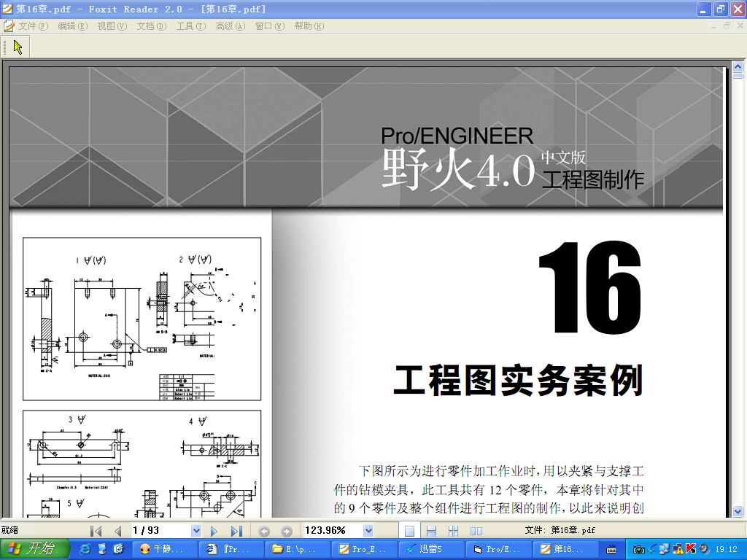Switch to single page layout
Viewport: 747px width, 560px height.
(x=409, y=531)
